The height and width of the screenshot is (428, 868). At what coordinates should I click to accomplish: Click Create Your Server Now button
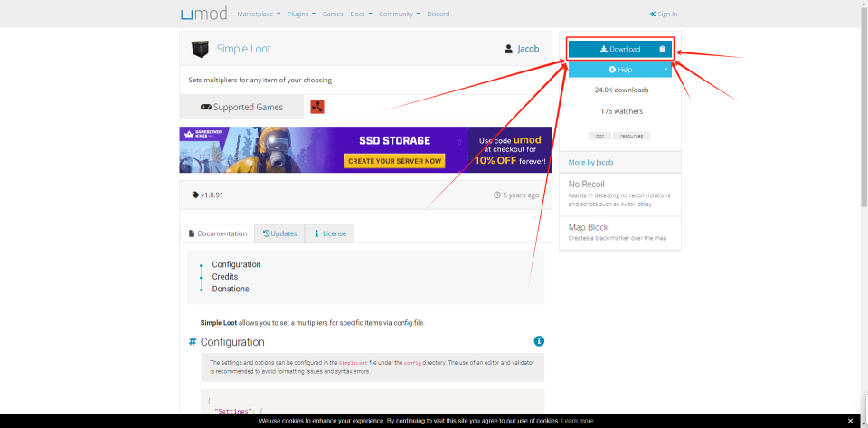point(395,161)
